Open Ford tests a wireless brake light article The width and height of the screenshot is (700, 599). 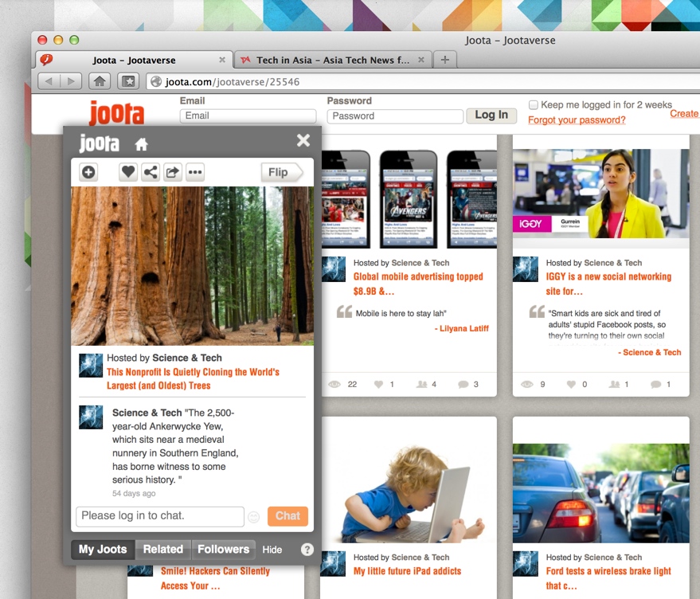tap(608, 578)
